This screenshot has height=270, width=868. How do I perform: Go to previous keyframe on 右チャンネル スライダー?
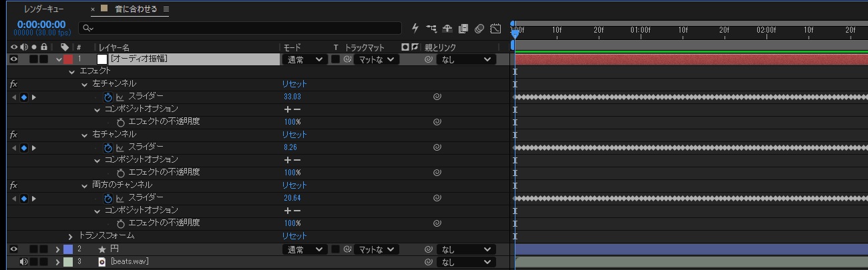pyautogui.click(x=14, y=147)
